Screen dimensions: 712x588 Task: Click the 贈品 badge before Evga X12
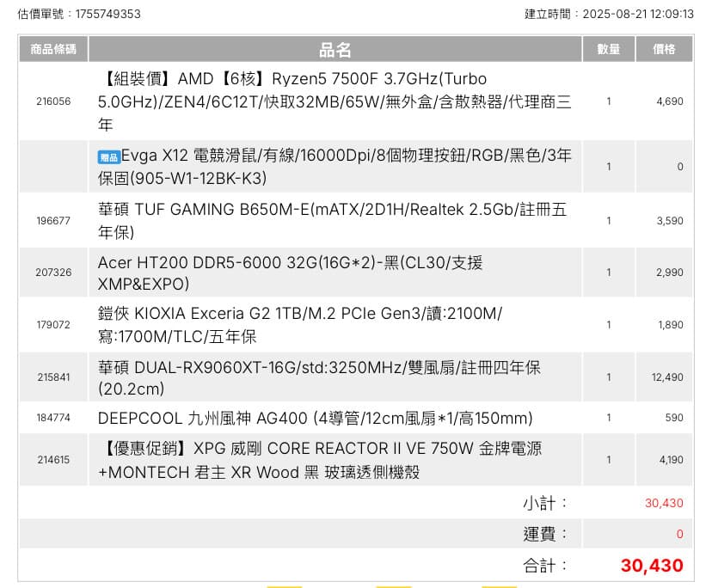(109, 157)
